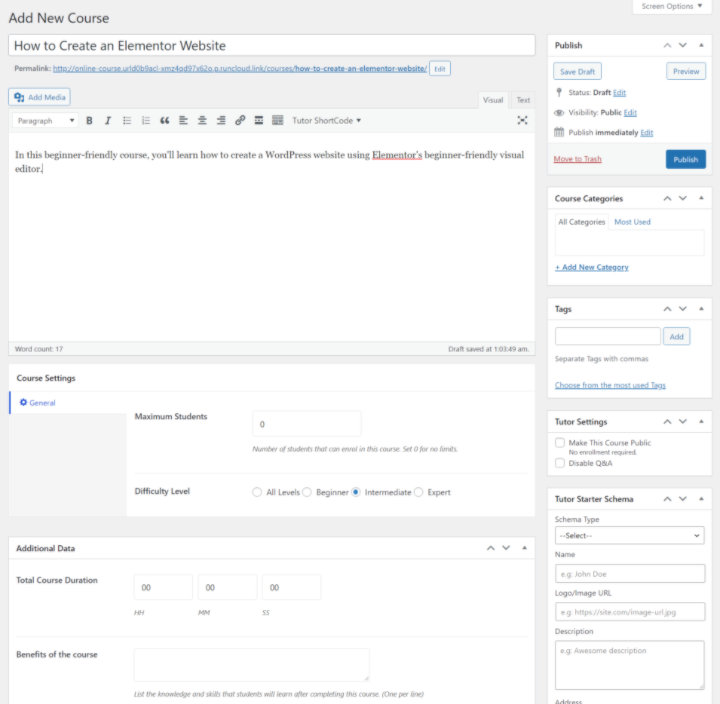The height and width of the screenshot is (704, 720).
Task: Apply italic formatting in the editor
Action: tap(107, 121)
